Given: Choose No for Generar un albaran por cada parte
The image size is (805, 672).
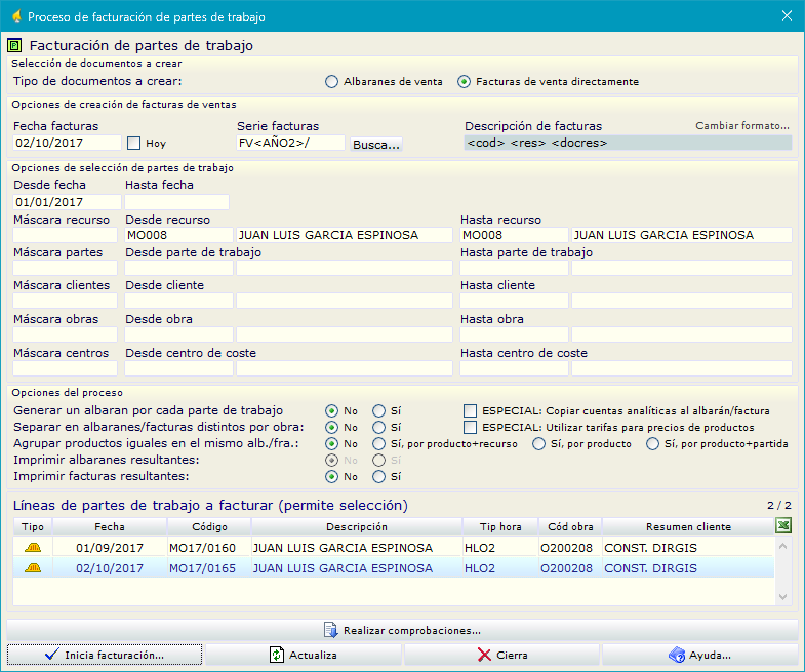Looking at the screenshot, I should coord(332,411).
